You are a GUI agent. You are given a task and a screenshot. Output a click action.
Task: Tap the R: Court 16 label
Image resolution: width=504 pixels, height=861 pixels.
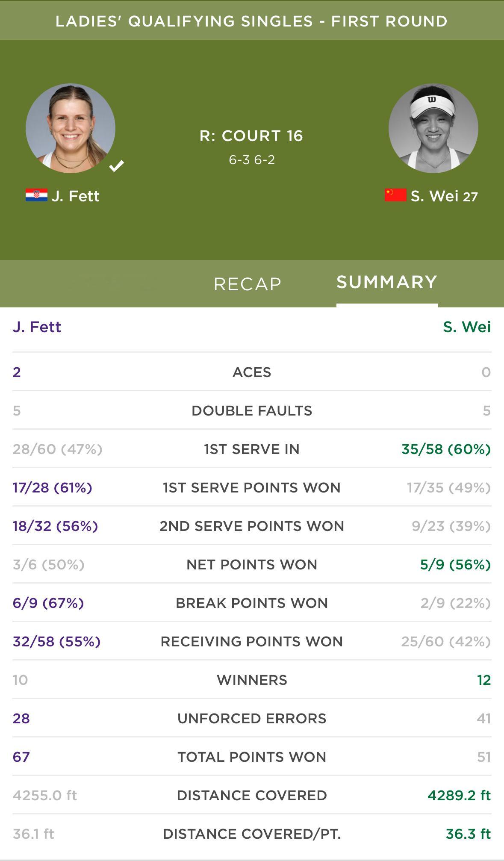(251, 136)
